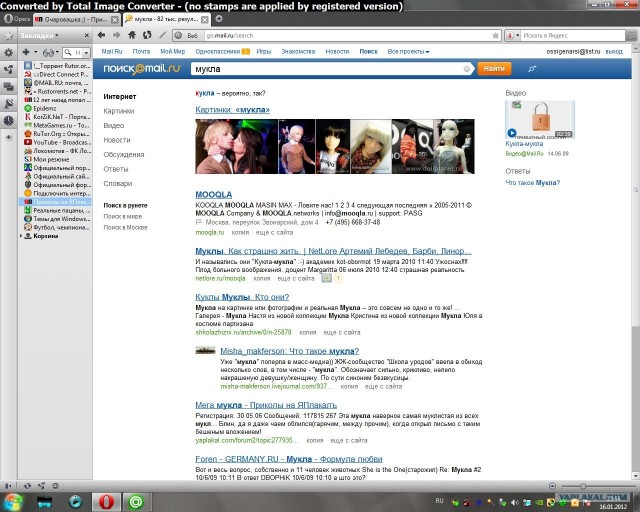The height and width of the screenshot is (512, 640).
Task: Open the Мой Мир link
Action: (173, 51)
